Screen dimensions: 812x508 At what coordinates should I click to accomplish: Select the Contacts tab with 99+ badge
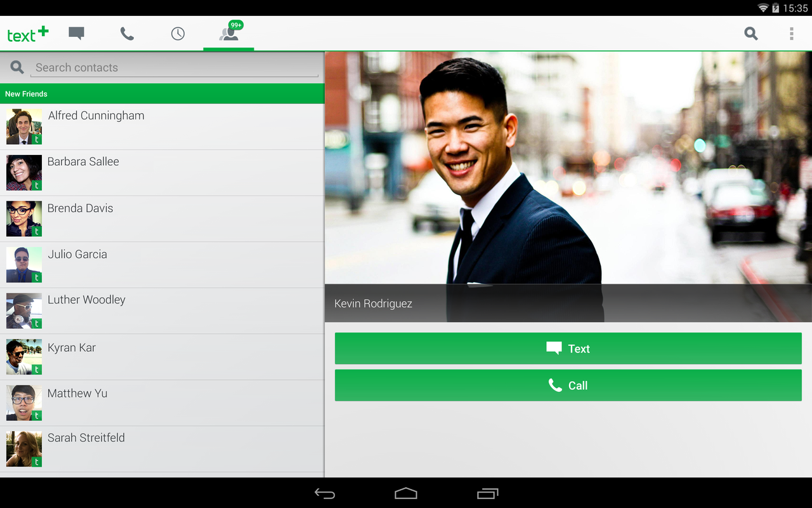pyautogui.click(x=228, y=34)
